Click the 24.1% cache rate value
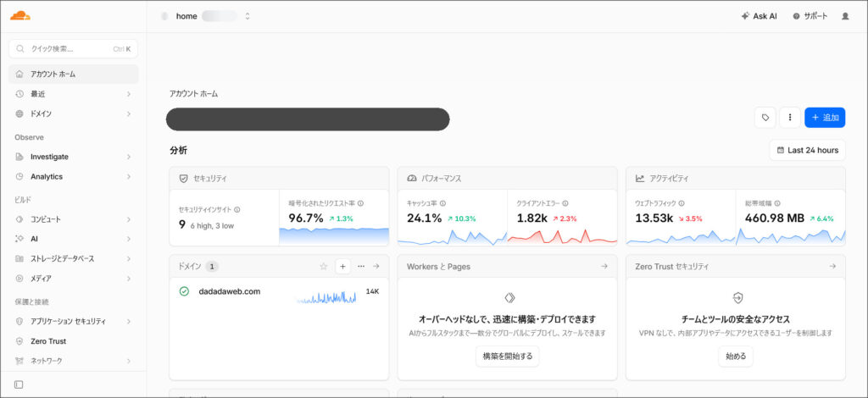This screenshot has width=868, height=398. 424,218
